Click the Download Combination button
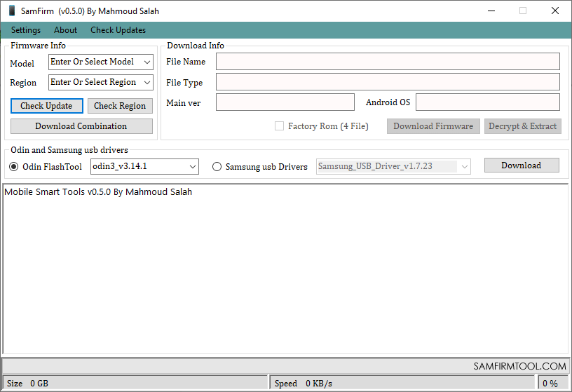The width and height of the screenshot is (572, 392). pos(81,126)
